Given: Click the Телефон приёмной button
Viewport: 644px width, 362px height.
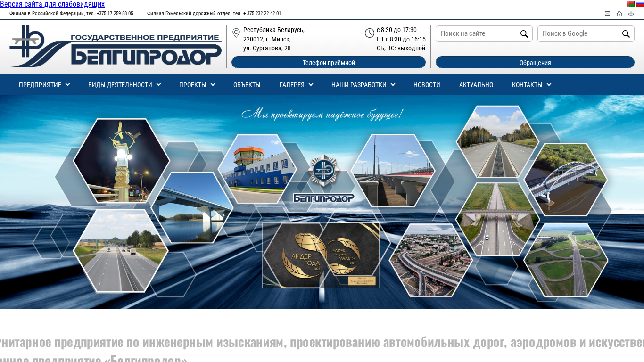Looking at the screenshot, I should (x=329, y=62).
